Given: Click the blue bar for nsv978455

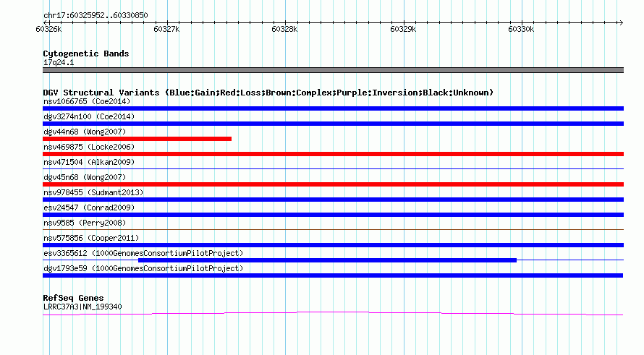Looking at the screenshot, I should coord(333,200).
